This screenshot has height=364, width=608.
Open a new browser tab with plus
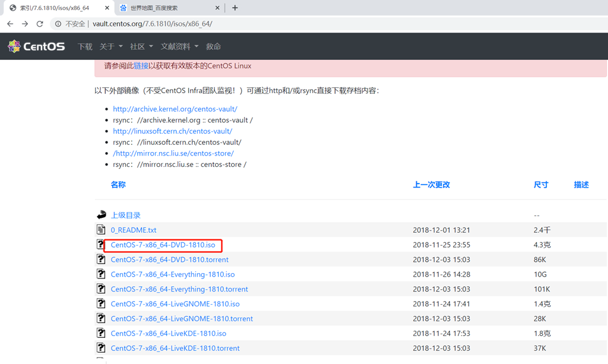[235, 8]
